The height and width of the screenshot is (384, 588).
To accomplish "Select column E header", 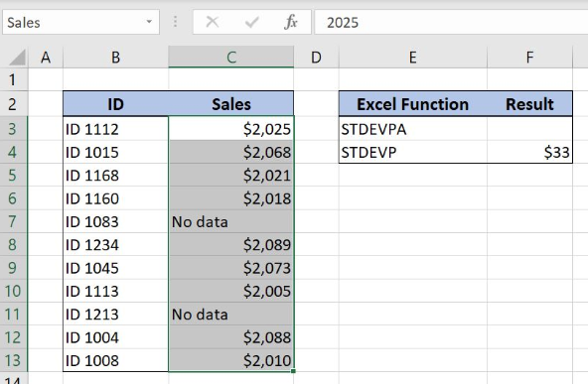I will (412, 58).
